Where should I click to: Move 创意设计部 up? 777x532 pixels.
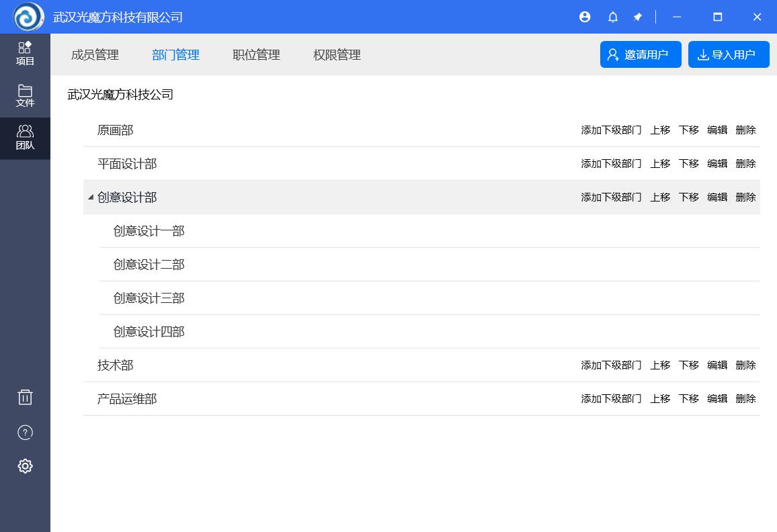point(660,197)
